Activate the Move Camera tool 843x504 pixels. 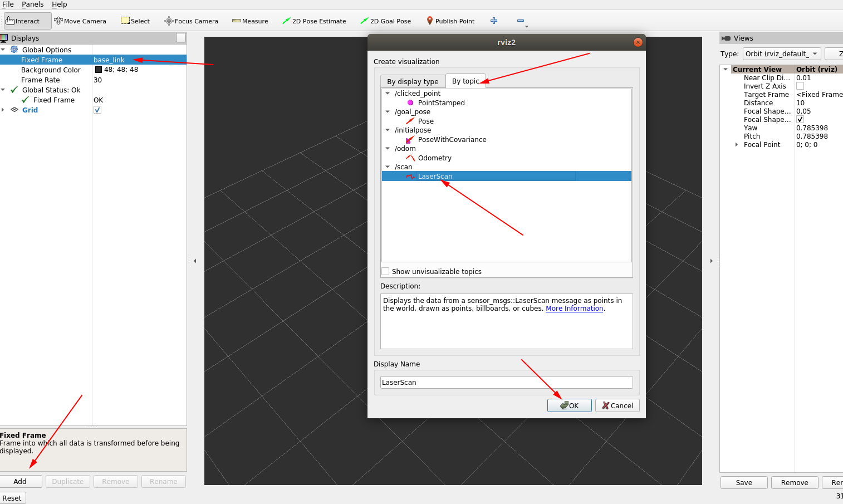pyautogui.click(x=80, y=21)
